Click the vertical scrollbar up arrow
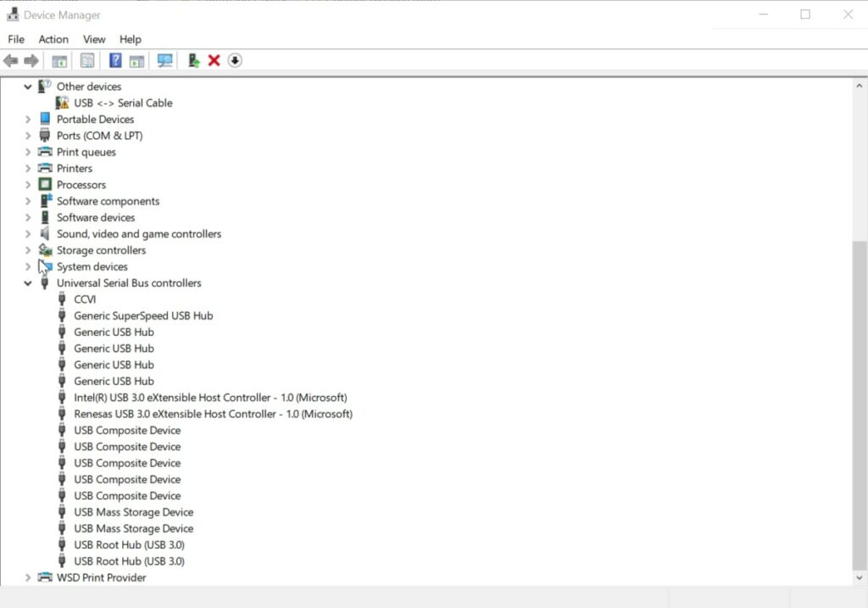 (860, 86)
